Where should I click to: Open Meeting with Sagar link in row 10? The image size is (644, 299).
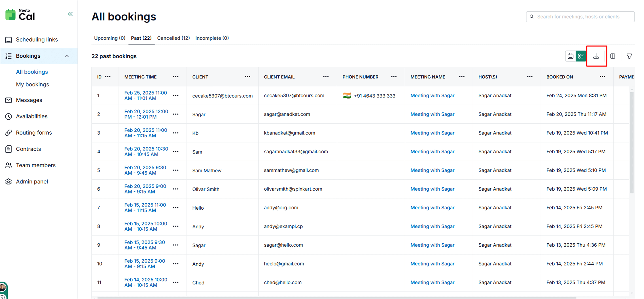[x=432, y=264]
